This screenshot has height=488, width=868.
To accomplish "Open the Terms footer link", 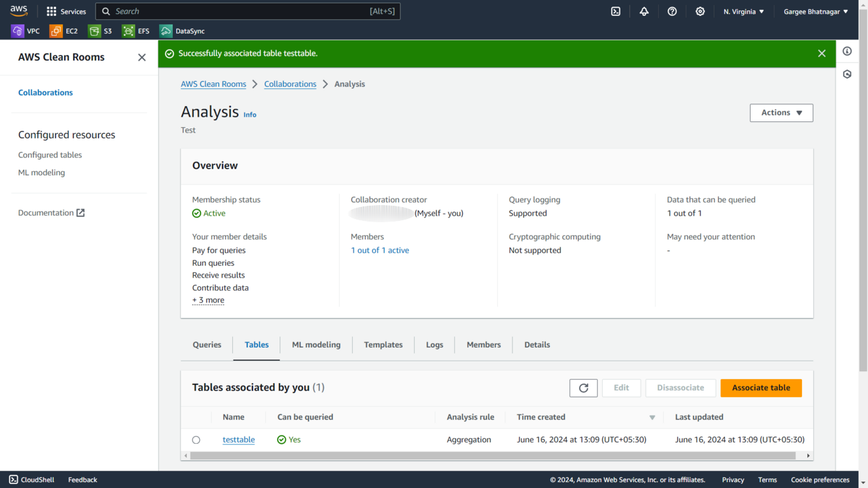I will (x=767, y=479).
